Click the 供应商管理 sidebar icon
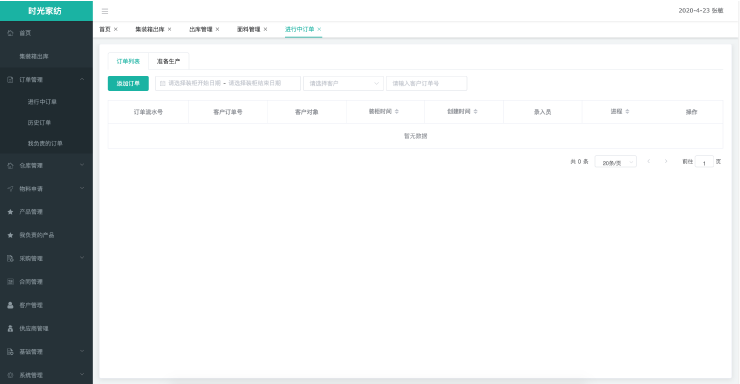Image resolution: width=740 pixels, height=384 pixels. point(10,328)
